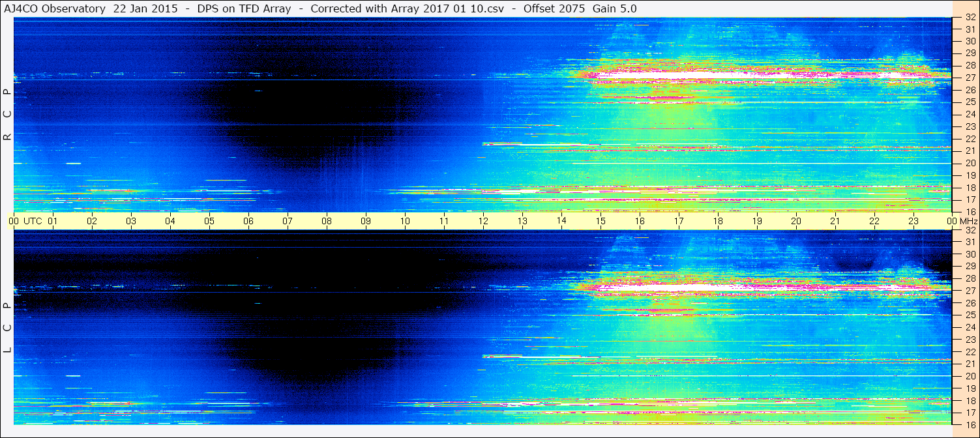The height and width of the screenshot is (438, 980).
Task: Click the 27 MHz label in LCP panel
Action: 970,291
